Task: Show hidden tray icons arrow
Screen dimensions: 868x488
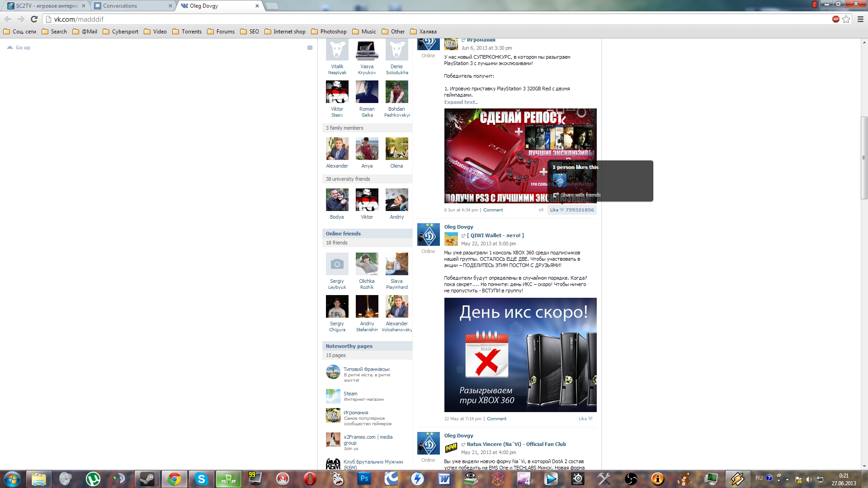Action: pyautogui.click(x=787, y=479)
